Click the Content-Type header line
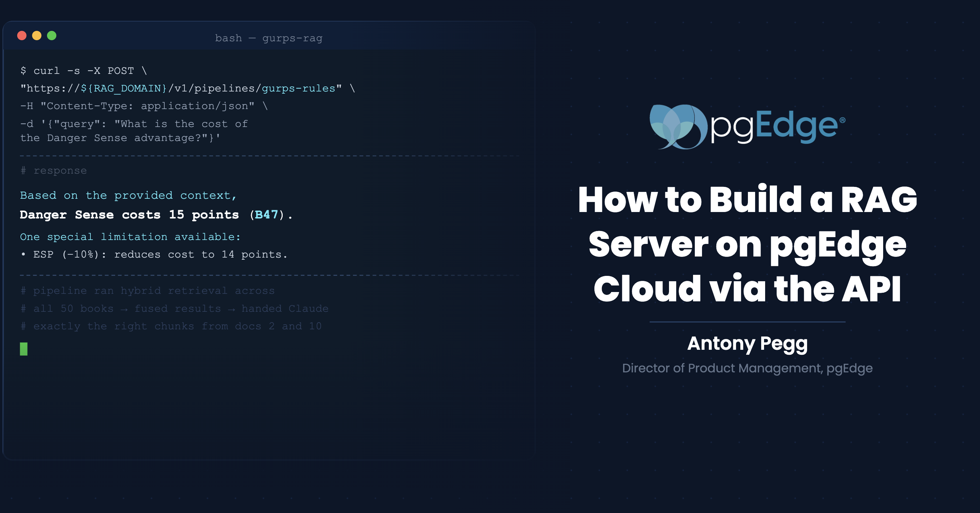This screenshot has height=513, width=980. click(144, 106)
